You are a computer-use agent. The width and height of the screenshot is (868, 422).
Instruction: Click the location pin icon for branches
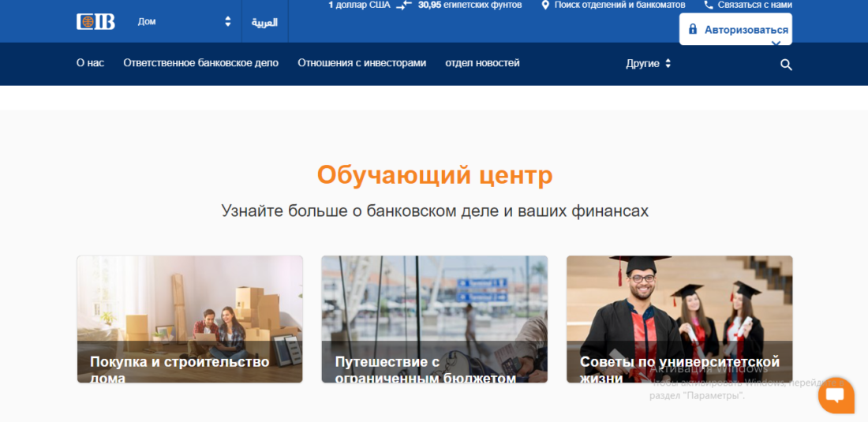tap(544, 5)
